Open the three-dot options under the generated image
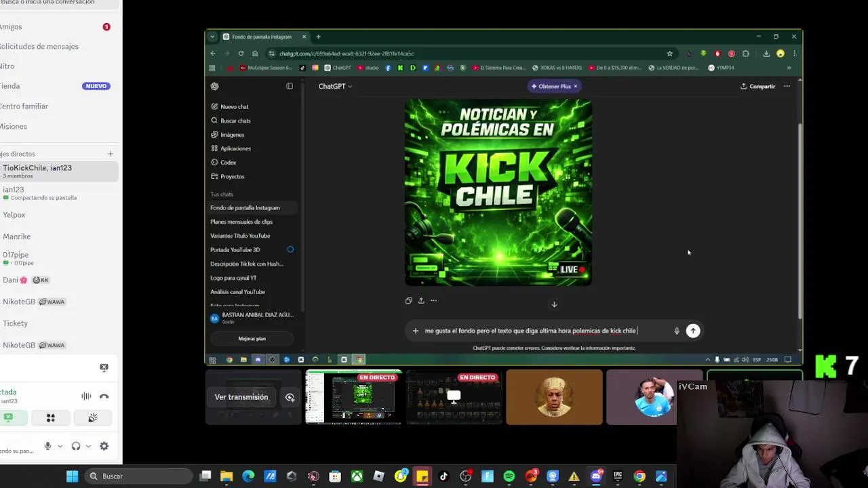Screen dimensions: 868x488 point(433,300)
